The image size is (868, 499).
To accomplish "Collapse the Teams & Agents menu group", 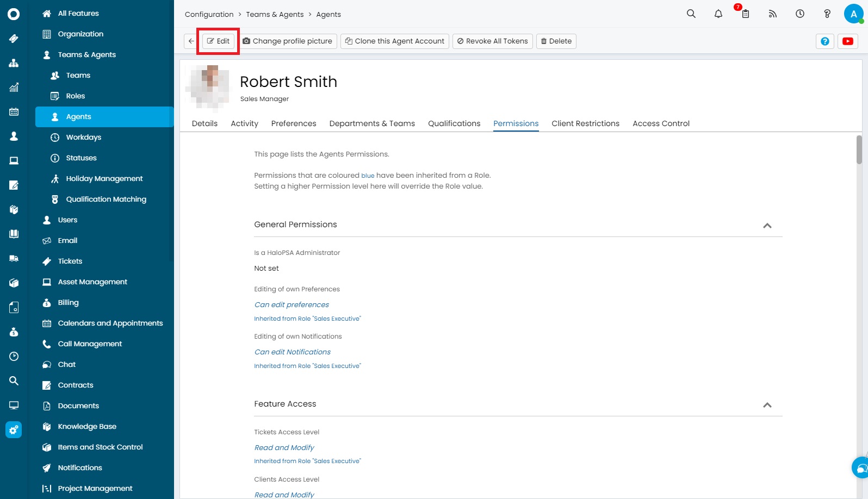I will 86,55.
